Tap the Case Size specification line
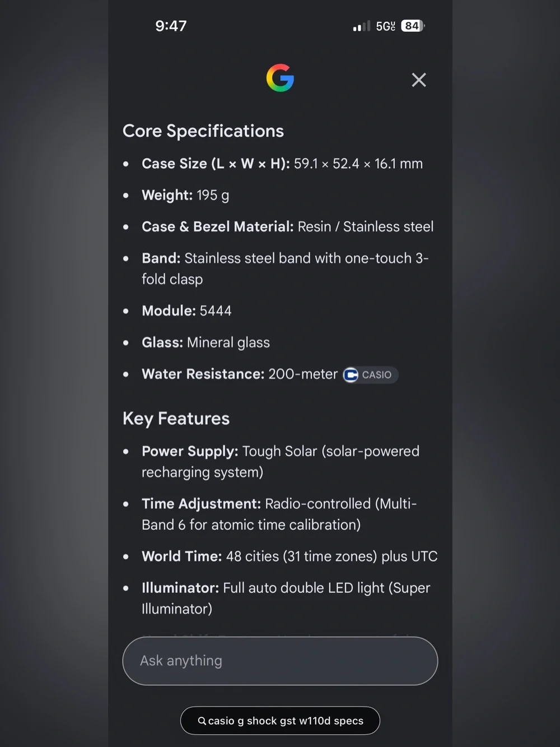The height and width of the screenshot is (747, 560). click(x=282, y=164)
